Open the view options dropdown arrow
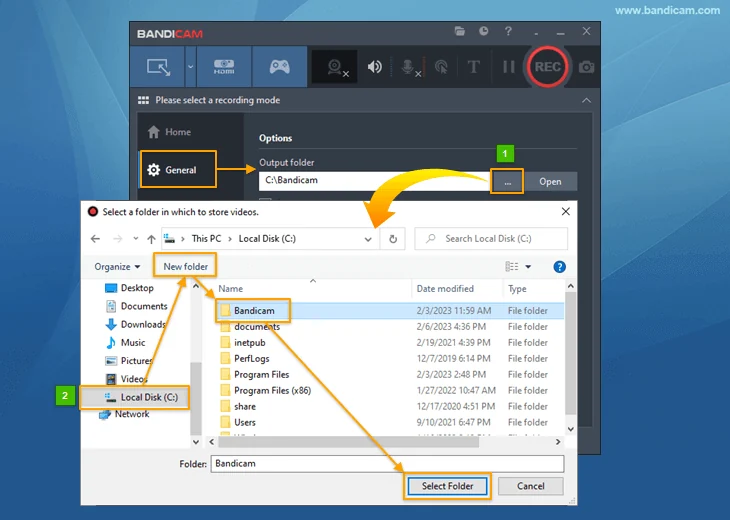Screen dimensions: 730x520 [x=528, y=267]
